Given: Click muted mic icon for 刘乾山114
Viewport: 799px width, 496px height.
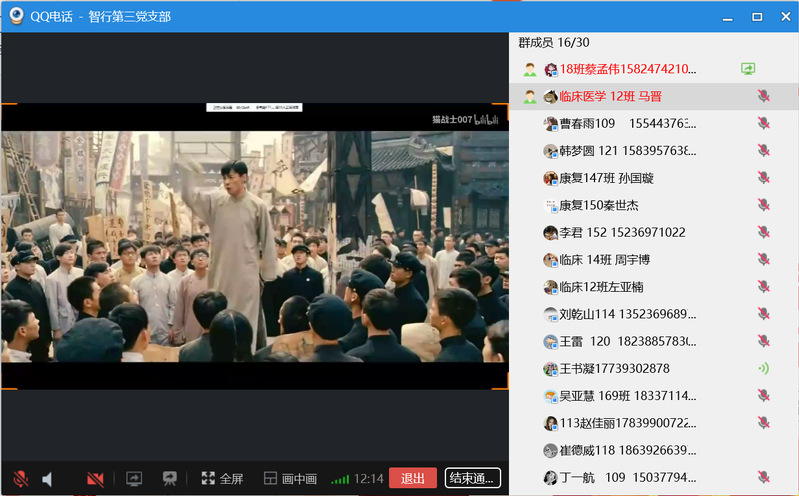Looking at the screenshot, I should click(x=763, y=314).
